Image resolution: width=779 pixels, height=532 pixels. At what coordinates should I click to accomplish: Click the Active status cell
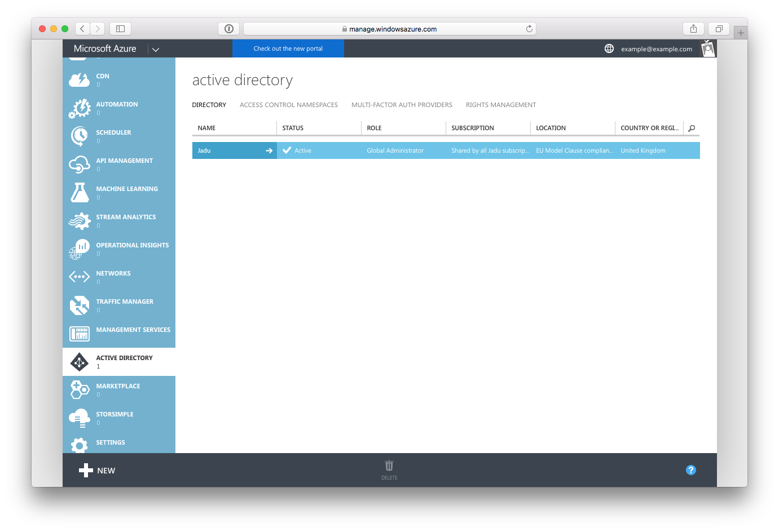coord(319,150)
